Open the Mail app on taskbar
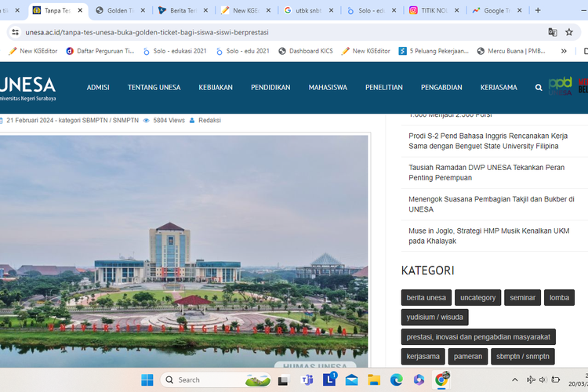 (x=351, y=380)
